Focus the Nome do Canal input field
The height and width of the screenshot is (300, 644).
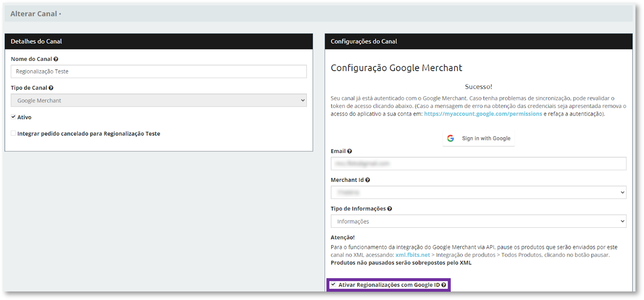click(159, 71)
